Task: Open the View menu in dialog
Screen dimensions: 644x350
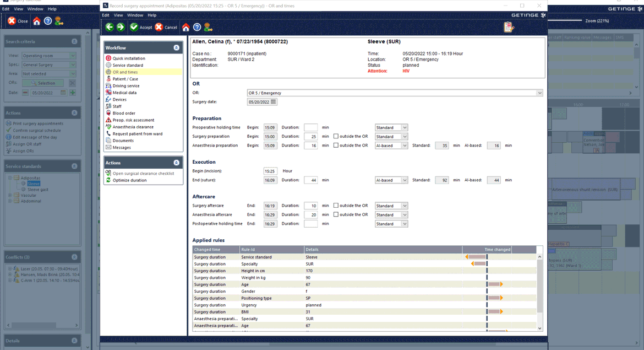Action: (x=118, y=15)
